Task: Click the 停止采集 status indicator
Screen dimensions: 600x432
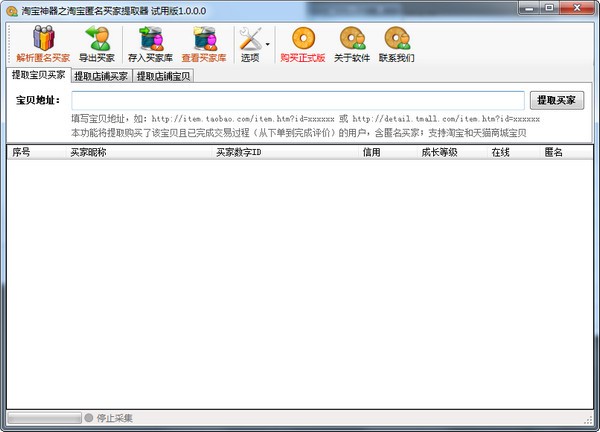Action: pyautogui.click(x=109, y=418)
